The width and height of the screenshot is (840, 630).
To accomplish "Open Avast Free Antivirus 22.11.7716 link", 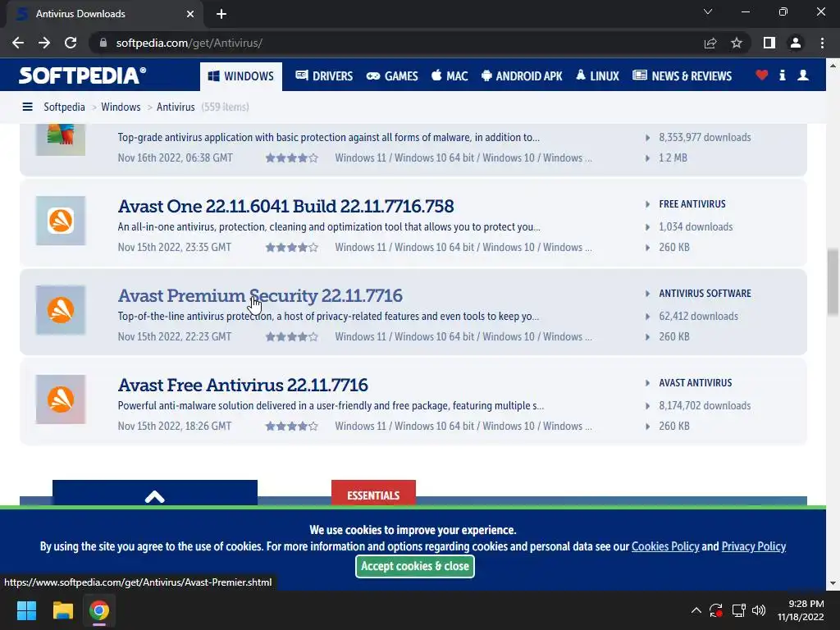I will (243, 386).
